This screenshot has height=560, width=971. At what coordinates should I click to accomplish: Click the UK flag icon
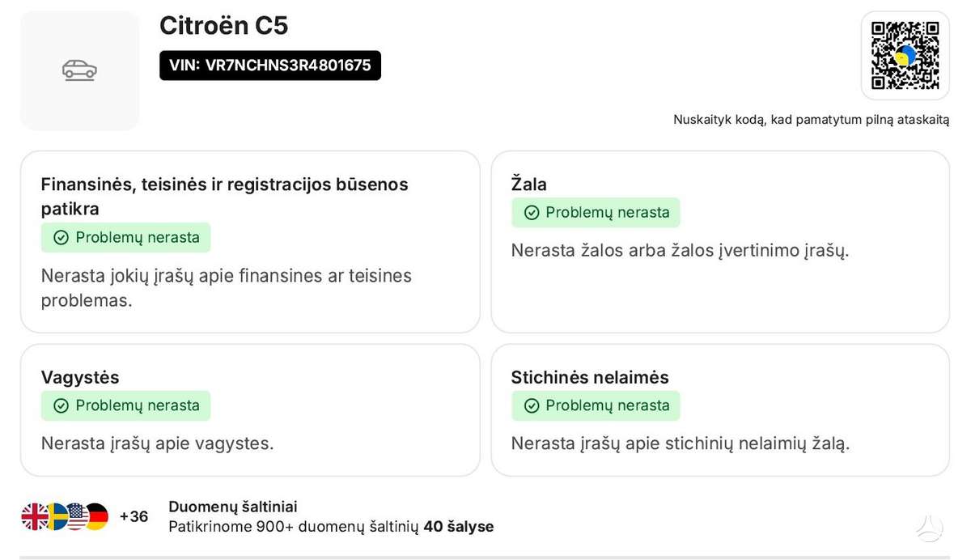[x=35, y=516]
